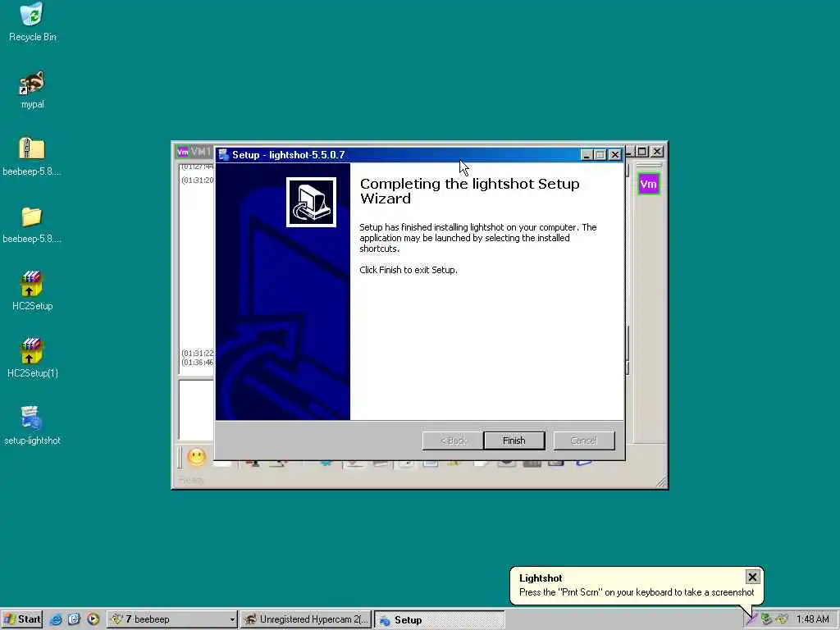This screenshot has width=840, height=630.
Task: Maximize the background beebeep chat window
Action: coord(642,152)
